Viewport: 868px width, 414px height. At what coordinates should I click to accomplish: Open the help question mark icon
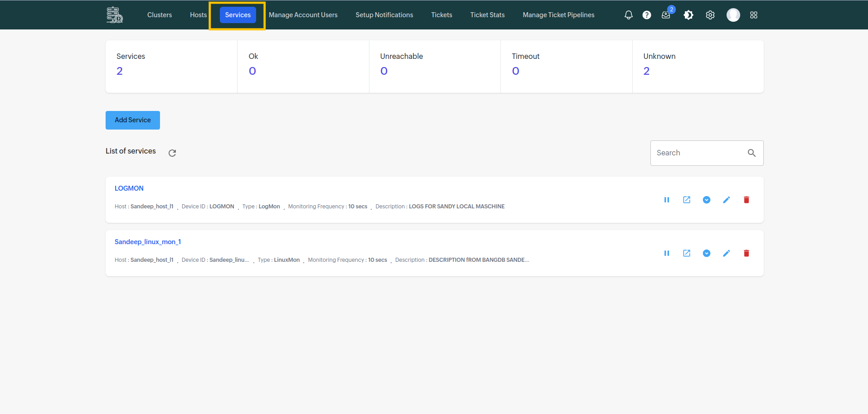coord(647,15)
